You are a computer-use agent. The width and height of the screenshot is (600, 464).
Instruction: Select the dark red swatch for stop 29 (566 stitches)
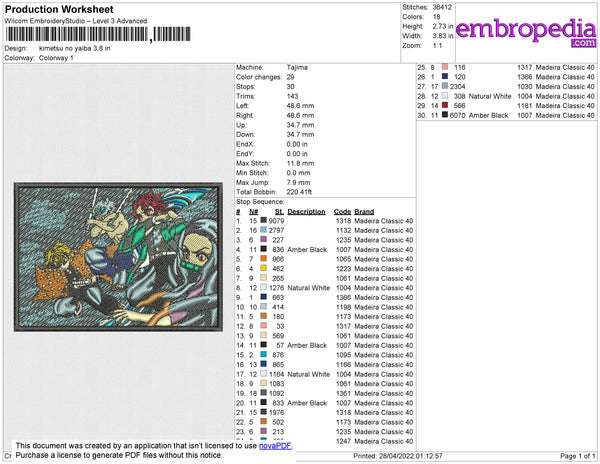[445, 105]
